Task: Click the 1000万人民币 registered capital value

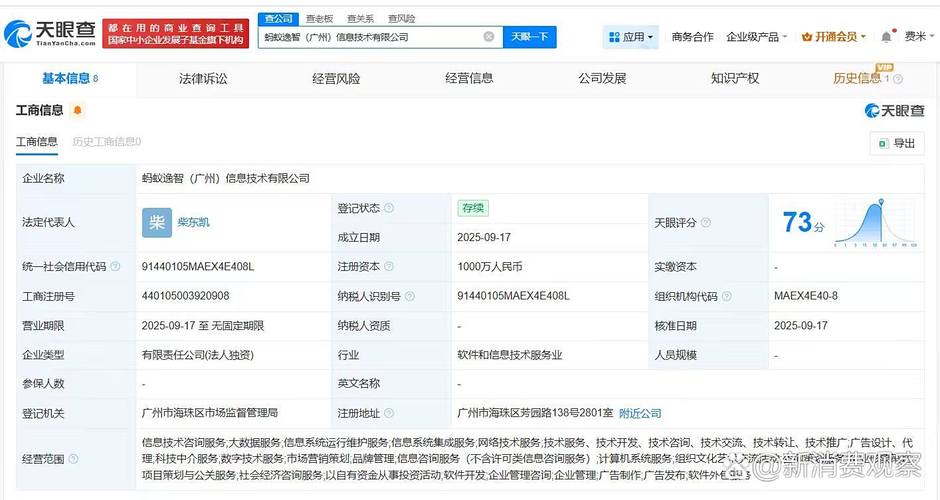Action: click(490, 266)
